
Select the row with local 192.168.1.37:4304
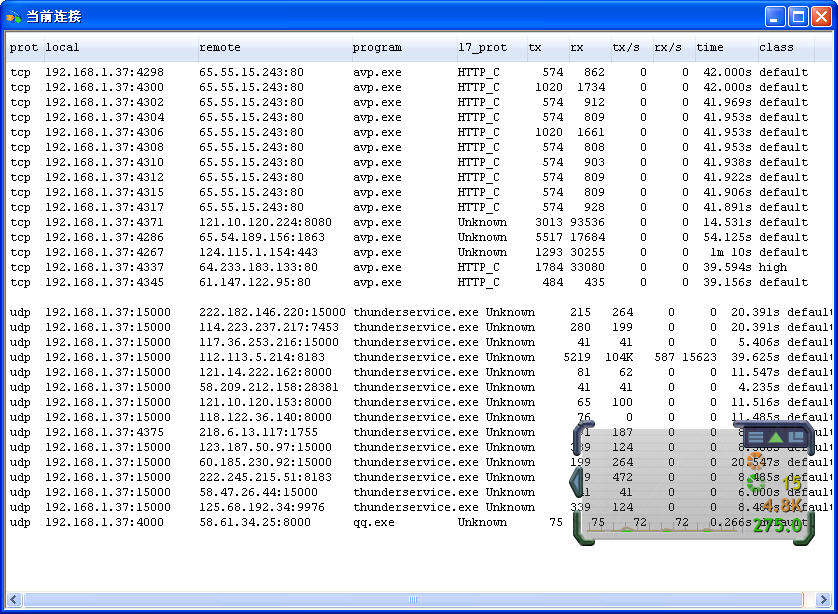[409, 117]
